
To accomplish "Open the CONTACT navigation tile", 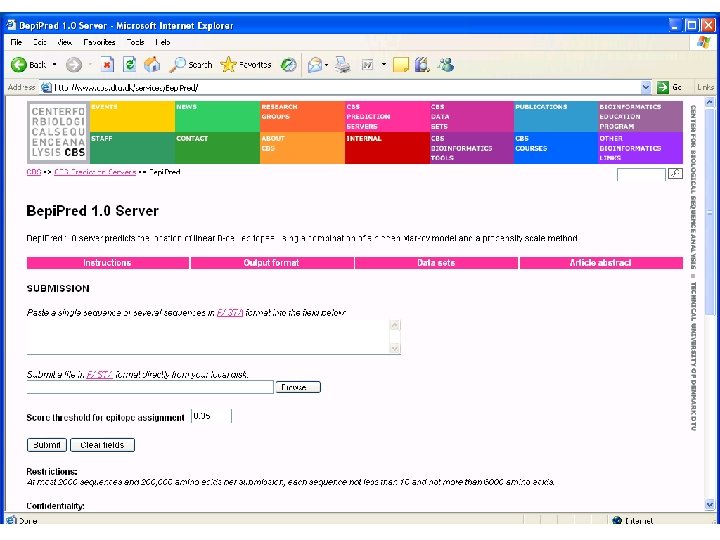I will [217, 148].
